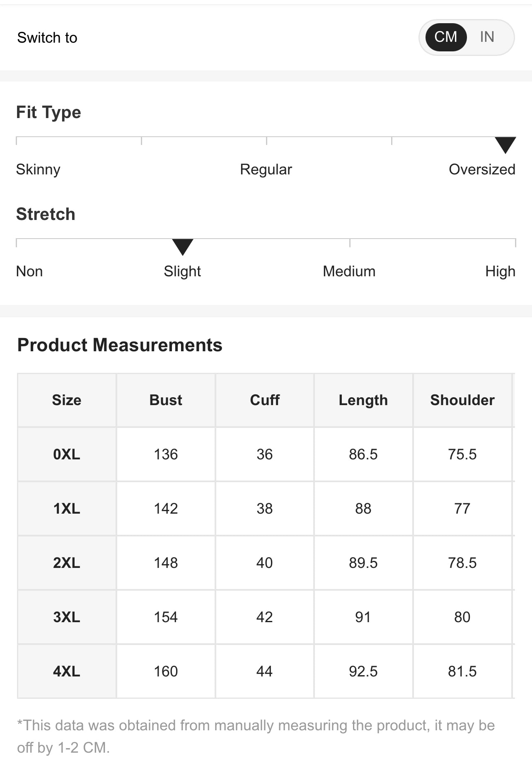Click the Stretch Slight marker triangle
This screenshot has height=768, width=532.
[x=182, y=246]
